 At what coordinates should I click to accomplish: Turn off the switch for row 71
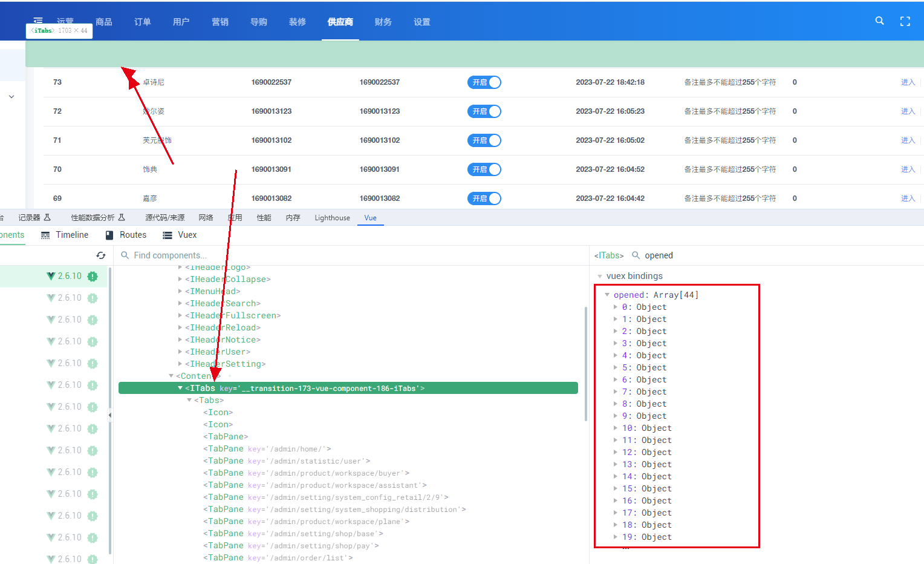point(484,140)
